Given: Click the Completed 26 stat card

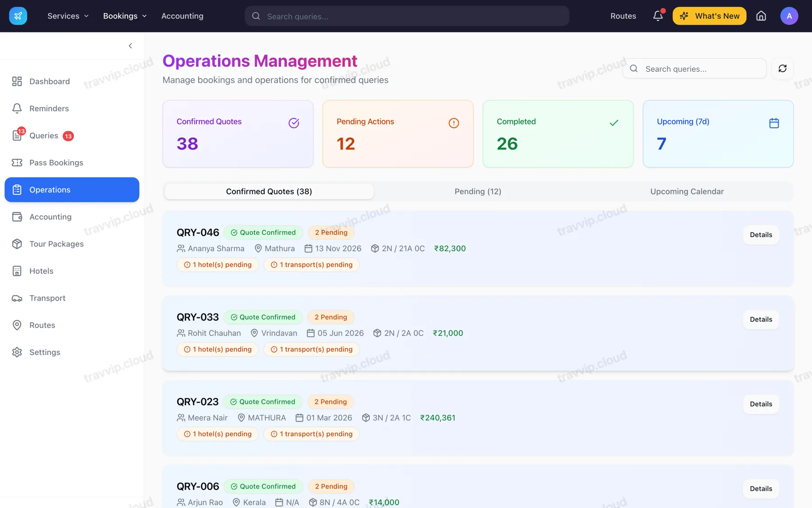Looking at the screenshot, I should (x=558, y=134).
